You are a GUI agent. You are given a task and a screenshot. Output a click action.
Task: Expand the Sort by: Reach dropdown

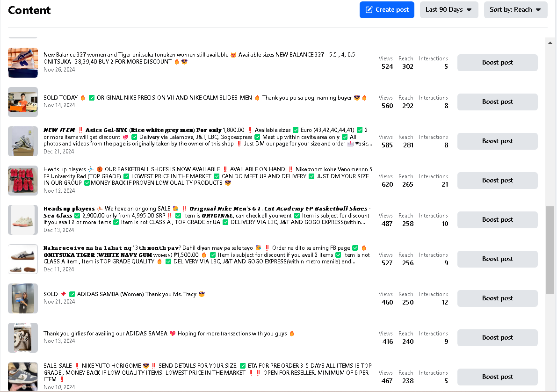pos(515,10)
